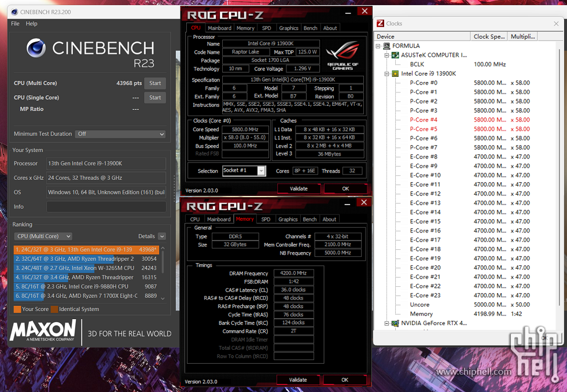
Task: Collapse the ASUSTeK COMPUTER tree node
Action: pyautogui.click(x=386, y=56)
